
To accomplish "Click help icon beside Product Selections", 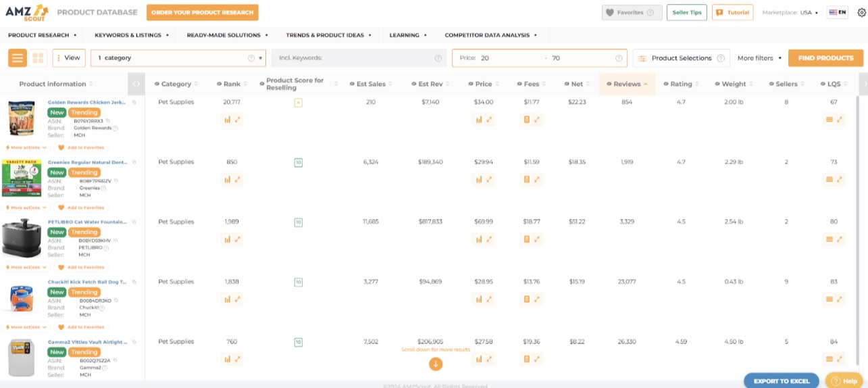I will (x=722, y=58).
